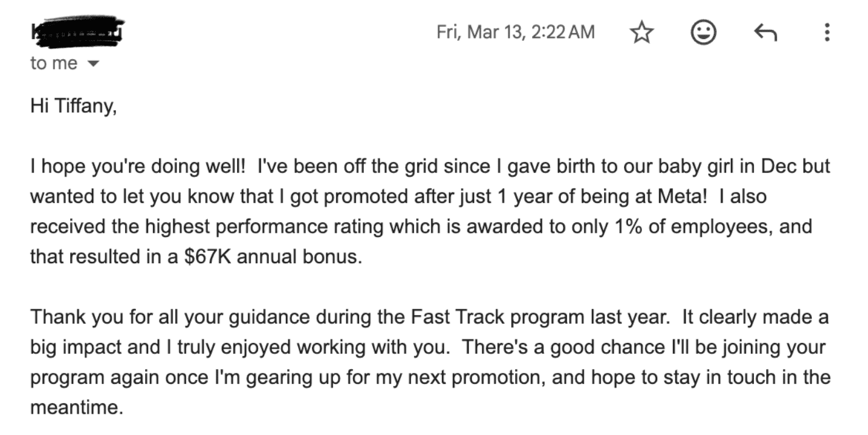Image resolution: width=868 pixels, height=435 pixels.
Task: Click the redacted sender name
Action: click(77, 31)
